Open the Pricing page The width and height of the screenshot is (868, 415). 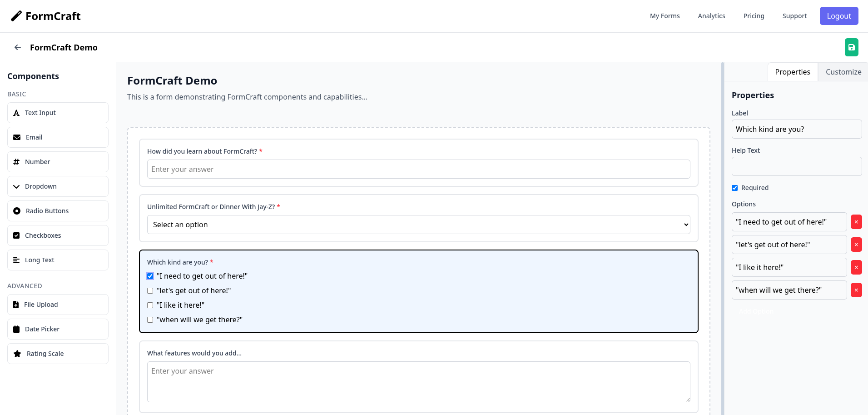click(754, 16)
